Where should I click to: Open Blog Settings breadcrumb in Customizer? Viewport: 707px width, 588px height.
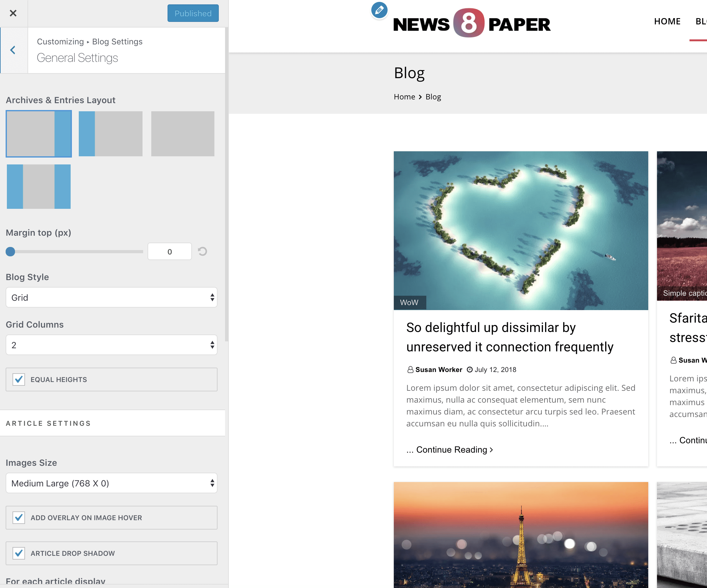coord(117,42)
